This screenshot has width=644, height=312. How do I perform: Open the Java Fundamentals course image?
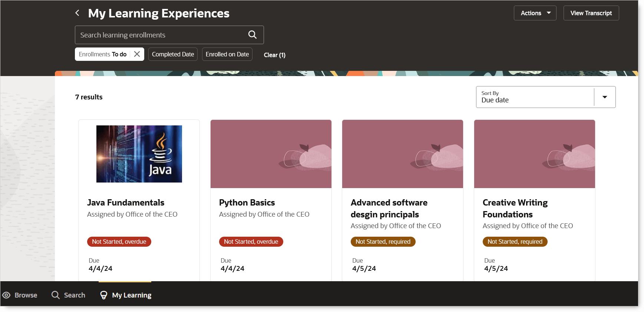(x=139, y=154)
